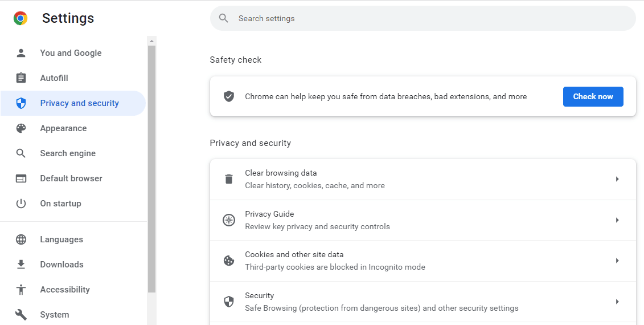The width and height of the screenshot is (644, 325).
Task: Go to Downloads settings
Action: coord(61,265)
